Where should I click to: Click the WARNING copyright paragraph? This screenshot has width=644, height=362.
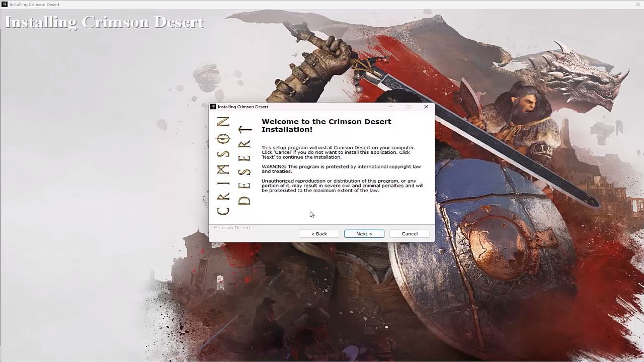pyautogui.click(x=341, y=169)
